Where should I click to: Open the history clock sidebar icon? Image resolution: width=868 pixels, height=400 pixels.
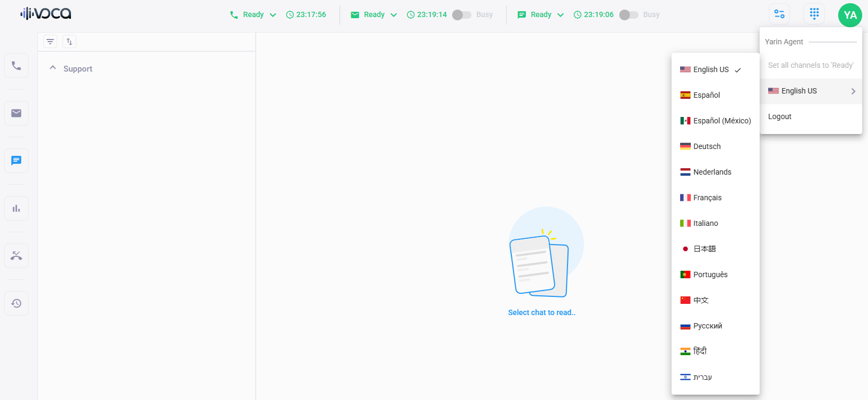click(17, 303)
